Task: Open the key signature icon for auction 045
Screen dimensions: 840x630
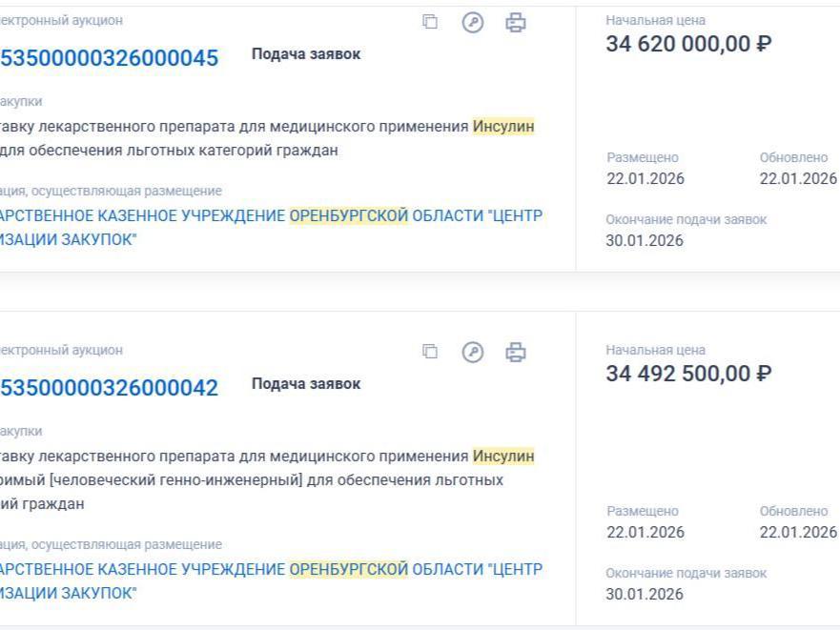Action: tap(473, 22)
